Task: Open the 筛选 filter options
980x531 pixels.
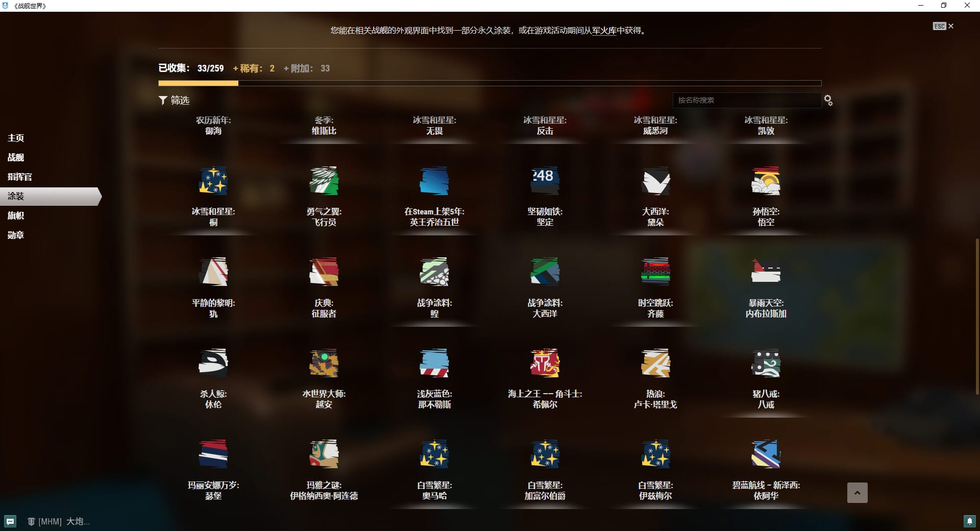Action: [x=174, y=101]
